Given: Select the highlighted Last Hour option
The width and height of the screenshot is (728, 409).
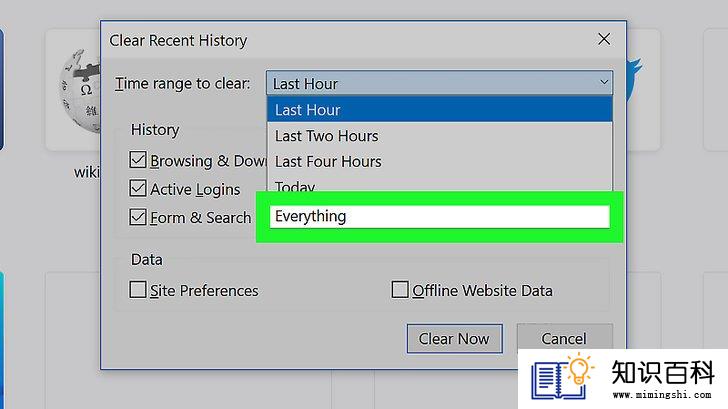Looking at the screenshot, I should click(x=439, y=110).
